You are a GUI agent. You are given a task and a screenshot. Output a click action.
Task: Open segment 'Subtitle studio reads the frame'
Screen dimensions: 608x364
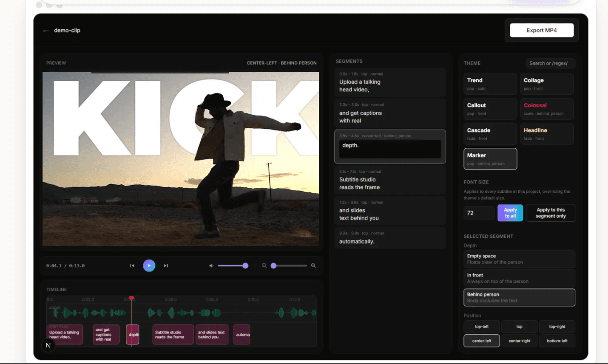click(390, 180)
